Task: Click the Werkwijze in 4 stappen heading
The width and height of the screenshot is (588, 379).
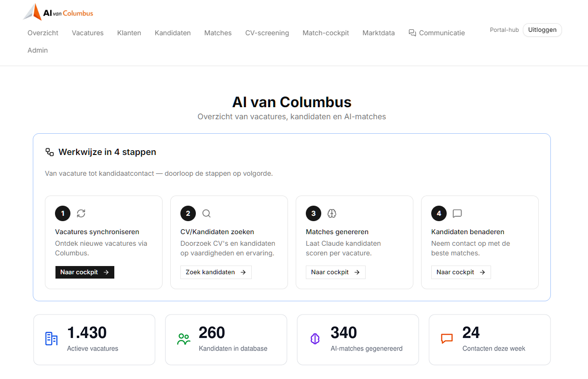Action: tap(107, 152)
